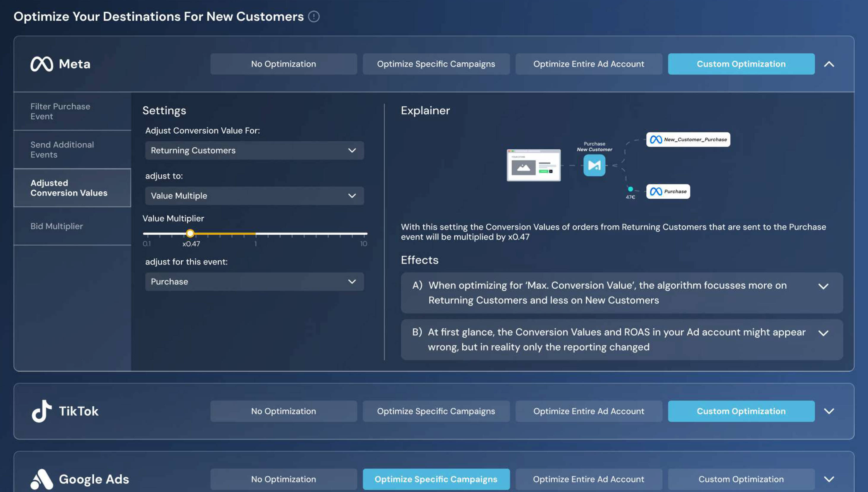Image resolution: width=868 pixels, height=492 pixels.
Task: Click the Google Ads logo icon
Action: 42,479
